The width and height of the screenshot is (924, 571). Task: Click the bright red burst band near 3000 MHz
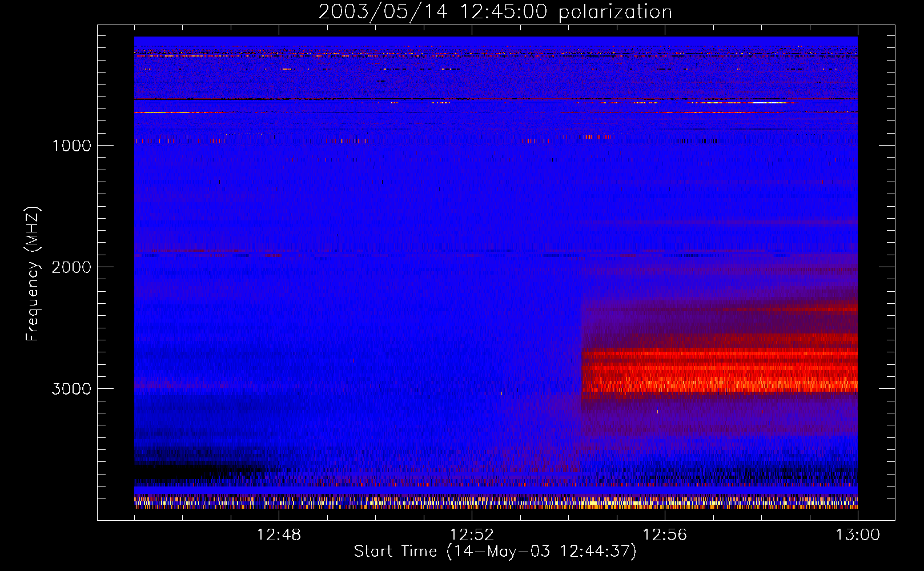click(720, 371)
